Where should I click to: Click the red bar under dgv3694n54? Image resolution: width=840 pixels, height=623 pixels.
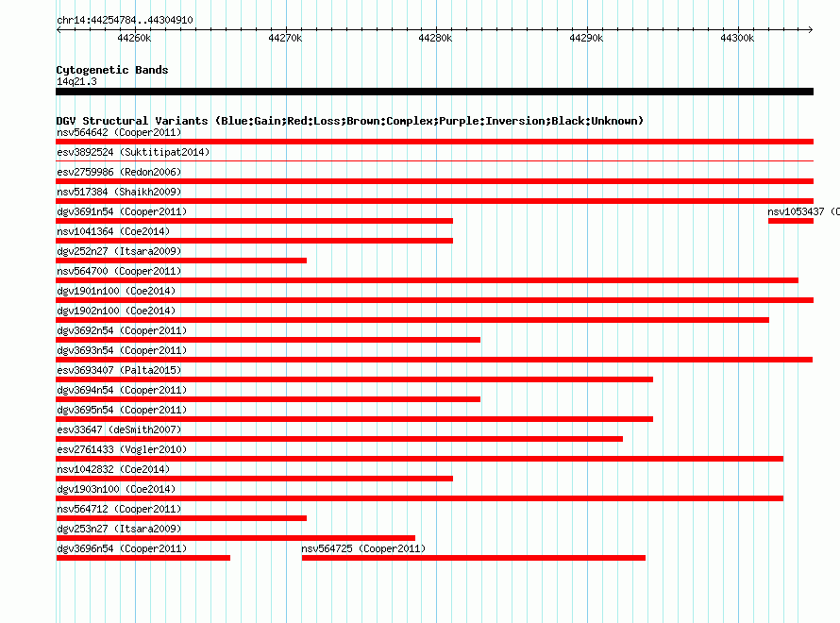coord(268,399)
